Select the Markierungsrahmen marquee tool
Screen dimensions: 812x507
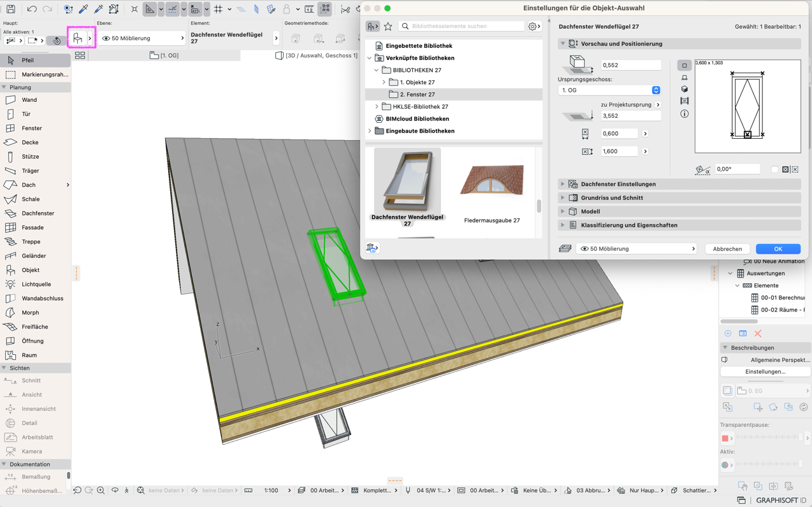[x=35, y=75]
